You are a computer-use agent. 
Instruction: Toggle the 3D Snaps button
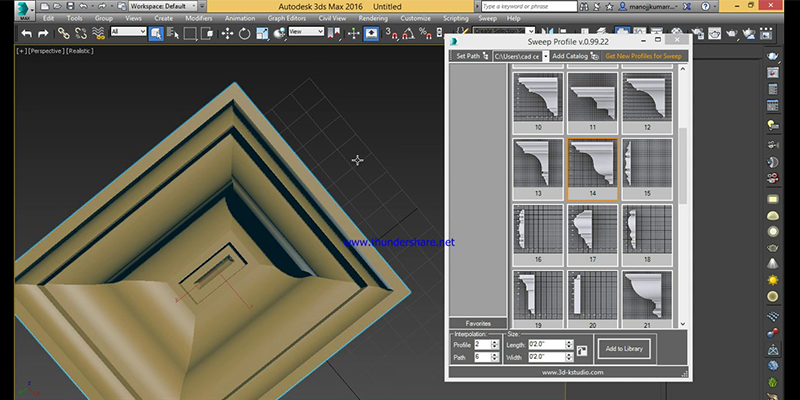(x=391, y=34)
